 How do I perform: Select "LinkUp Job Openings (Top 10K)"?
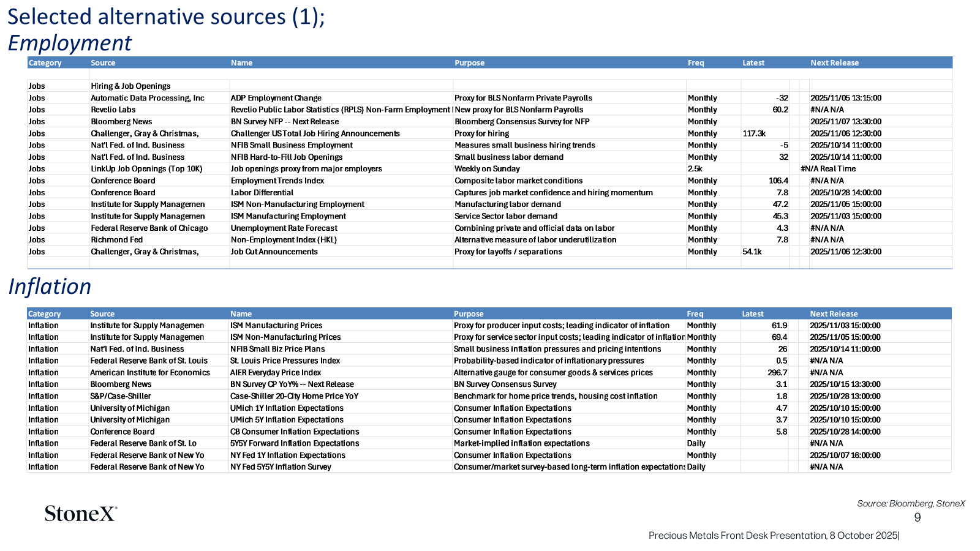coord(146,169)
